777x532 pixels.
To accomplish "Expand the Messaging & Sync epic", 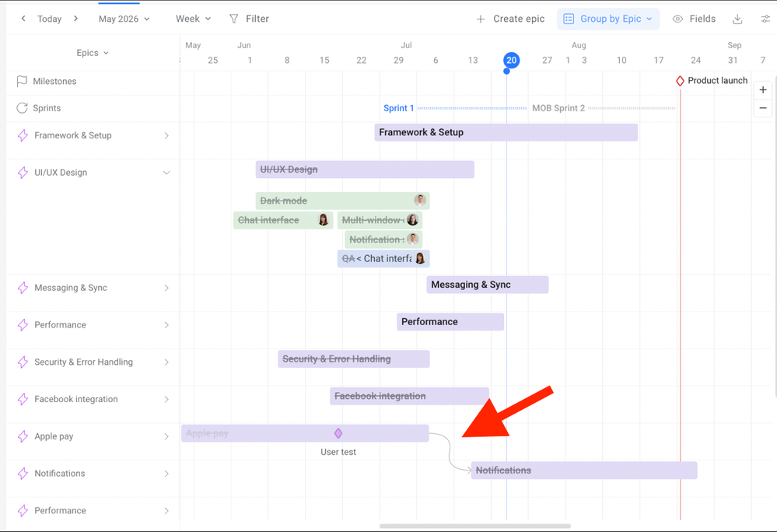I will click(166, 288).
